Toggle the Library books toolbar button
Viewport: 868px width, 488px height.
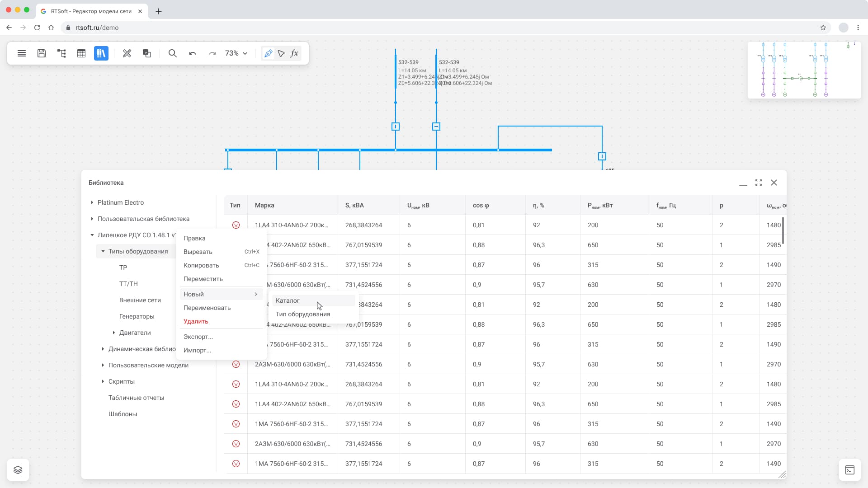[x=101, y=53]
